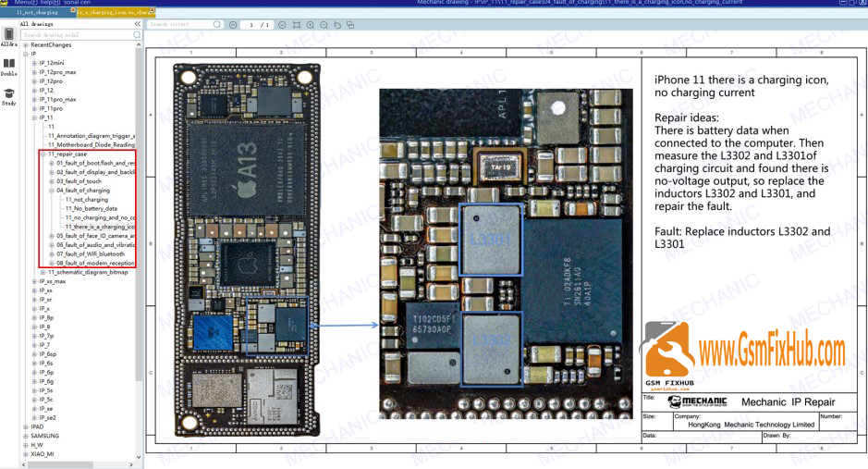868x469 pixels.
Task: Select the IP_6sp tree item
Action: click(48, 353)
